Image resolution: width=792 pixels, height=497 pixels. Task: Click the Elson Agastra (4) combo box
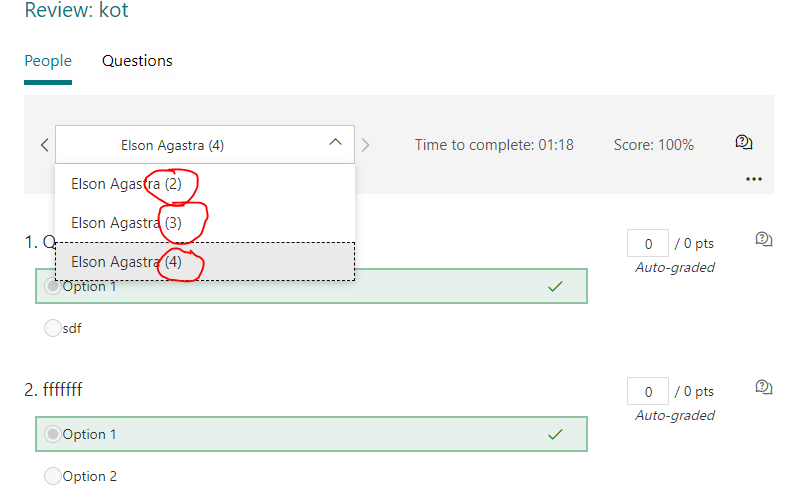[x=205, y=144]
